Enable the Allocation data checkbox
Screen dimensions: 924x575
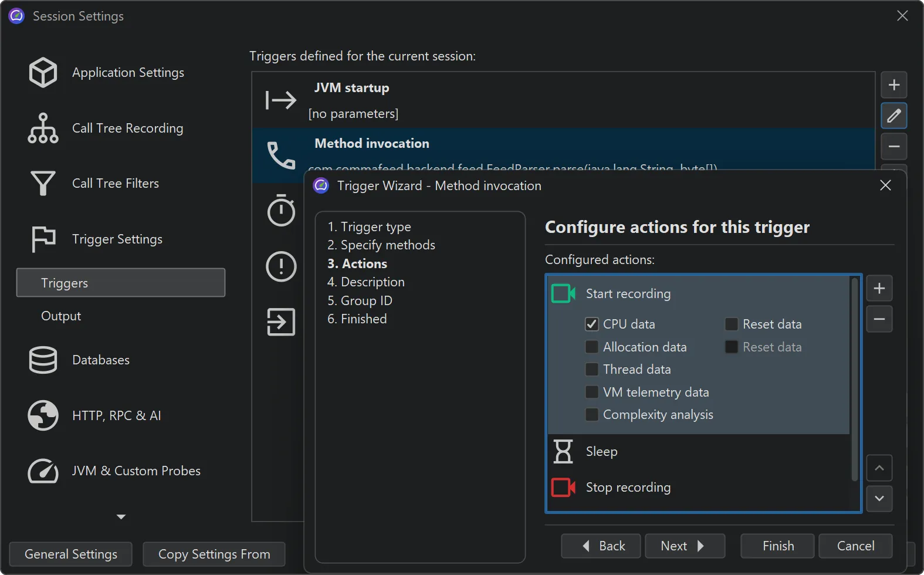[592, 347]
